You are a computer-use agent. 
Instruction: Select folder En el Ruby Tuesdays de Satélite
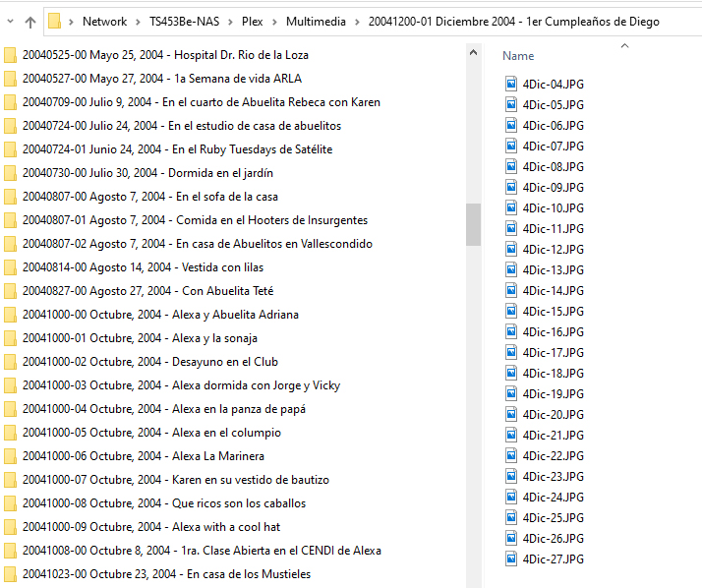[x=177, y=149]
